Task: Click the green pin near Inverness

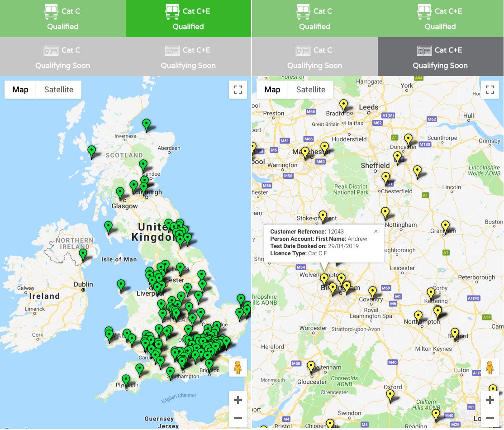Action: click(x=146, y=124)
